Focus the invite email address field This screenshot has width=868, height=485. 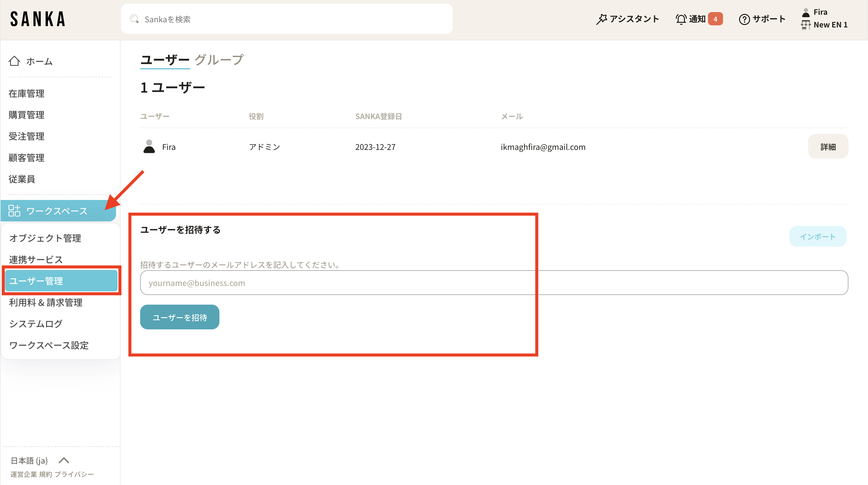pos(494,283)
